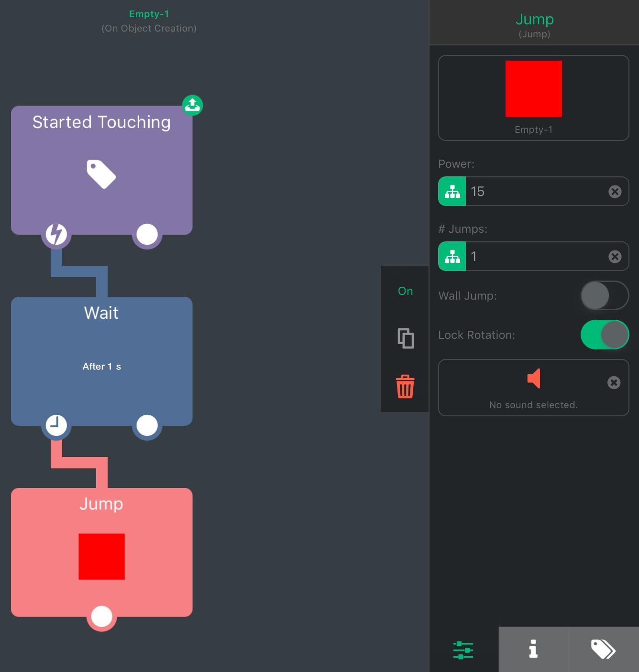Screen dimensions: 639x672
Task: Select the red Empty-1 object thumbnail
Action: click(x=533, y=89)
